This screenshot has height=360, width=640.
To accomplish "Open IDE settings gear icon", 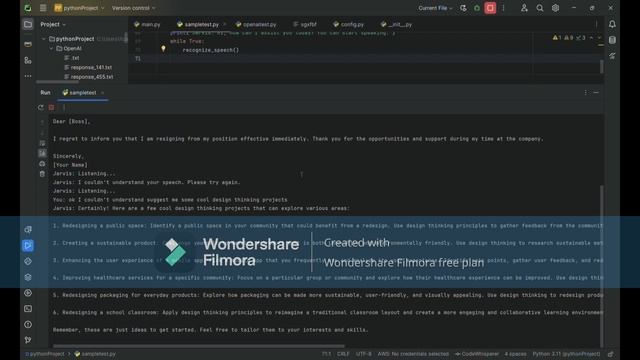I will point(556,8).
